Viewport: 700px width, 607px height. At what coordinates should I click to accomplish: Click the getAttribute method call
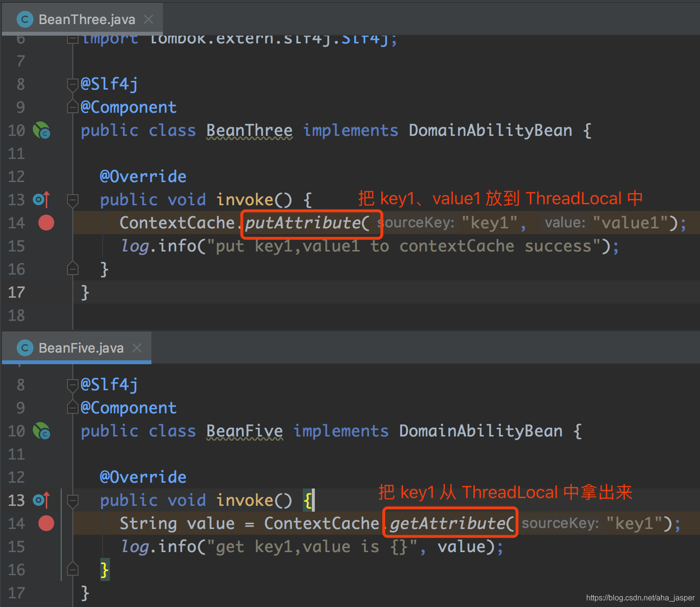[x=447, y=524]
